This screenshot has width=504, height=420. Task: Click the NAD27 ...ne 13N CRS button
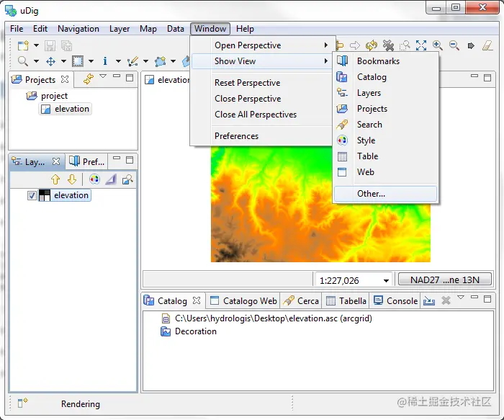pos(445,280)
